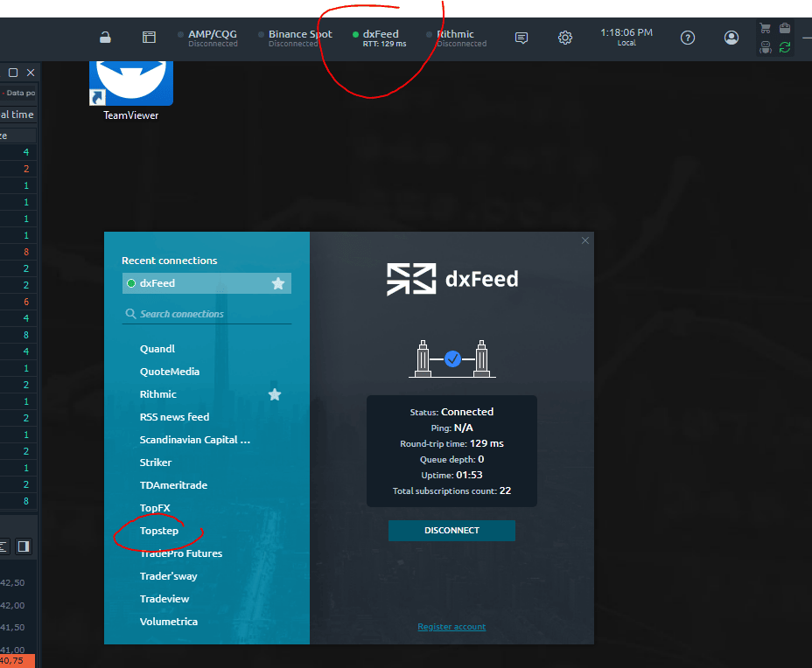812x668 pixels.
Task: Select Tradeview in connections list
Action: tap(164, 599)
